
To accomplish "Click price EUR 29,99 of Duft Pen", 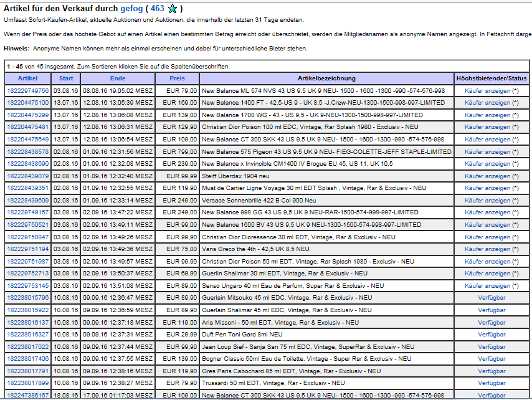I will point(181,335).
